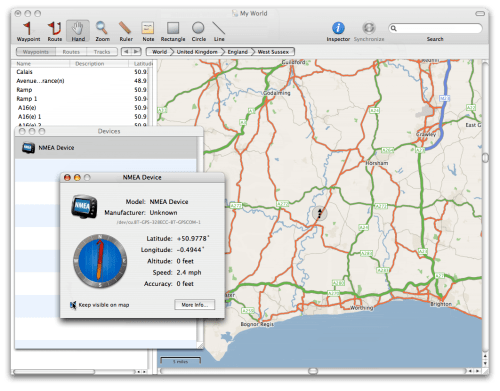Click the map scroll up arrow

pos(485,356)
